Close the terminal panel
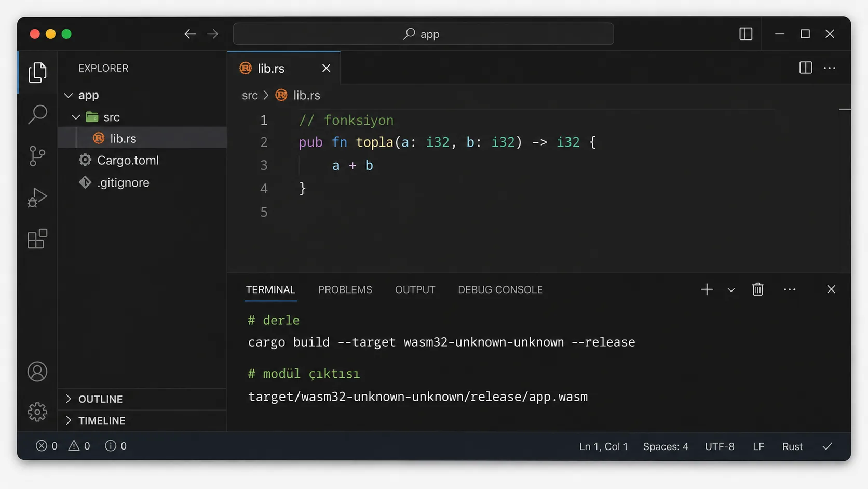The height and width of the screenshot is (489, 868). [831, 289]
